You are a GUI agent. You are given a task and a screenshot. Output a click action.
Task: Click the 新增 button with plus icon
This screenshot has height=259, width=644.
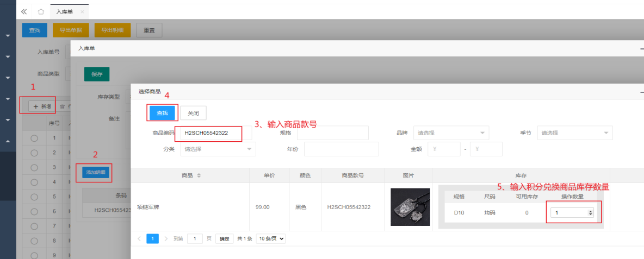[42, 106]
